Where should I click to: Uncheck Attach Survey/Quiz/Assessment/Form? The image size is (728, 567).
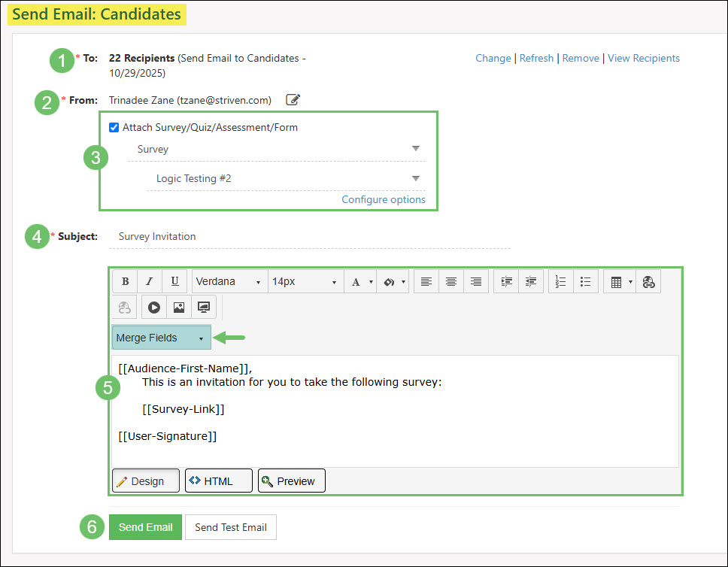[x=114, y=127]
